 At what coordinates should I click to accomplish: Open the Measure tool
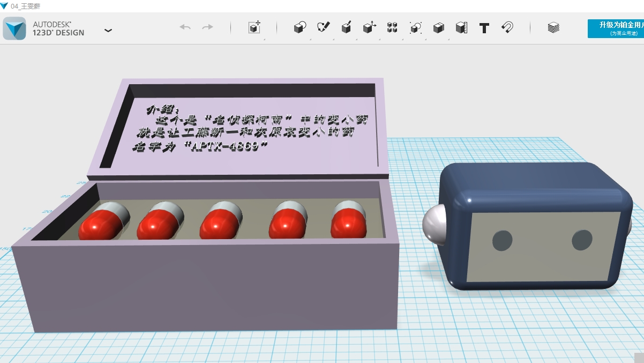[461, 27]
